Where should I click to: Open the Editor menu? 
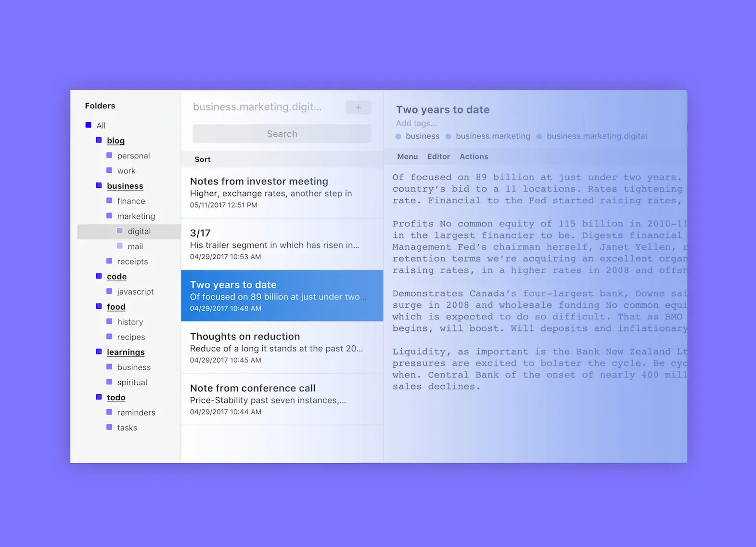[439, 156]
